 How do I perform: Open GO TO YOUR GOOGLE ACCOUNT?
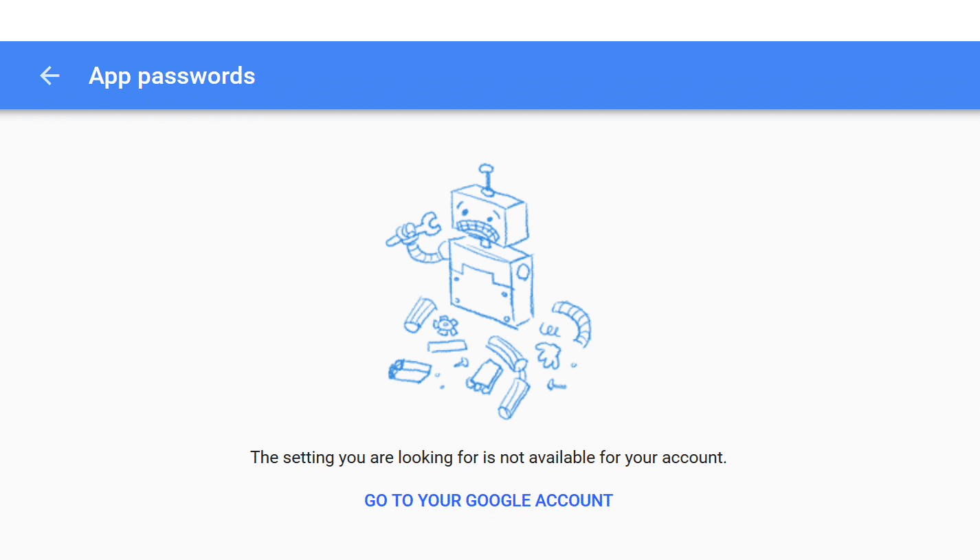tap(488, 500)
